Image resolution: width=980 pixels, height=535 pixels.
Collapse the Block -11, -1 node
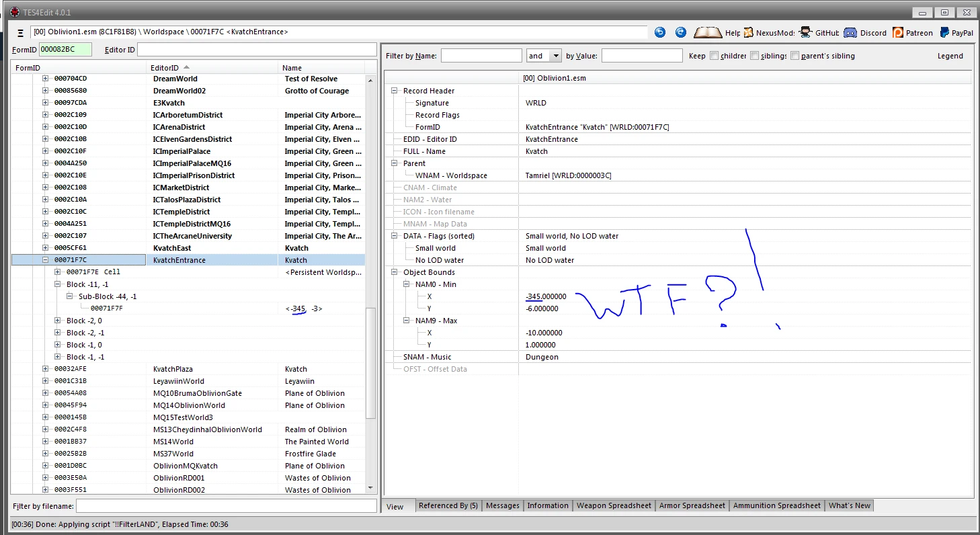(58, 284)
